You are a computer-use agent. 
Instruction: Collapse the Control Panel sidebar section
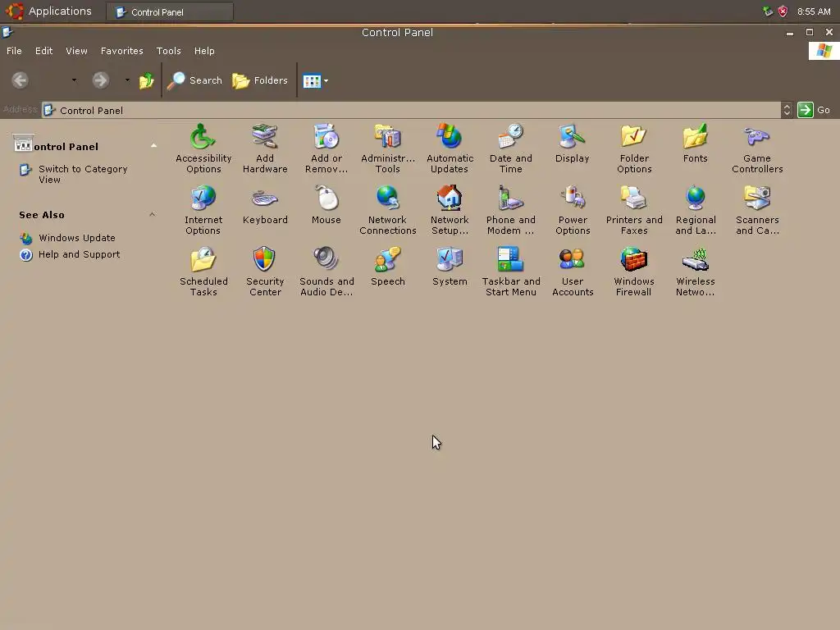[153, 146]
